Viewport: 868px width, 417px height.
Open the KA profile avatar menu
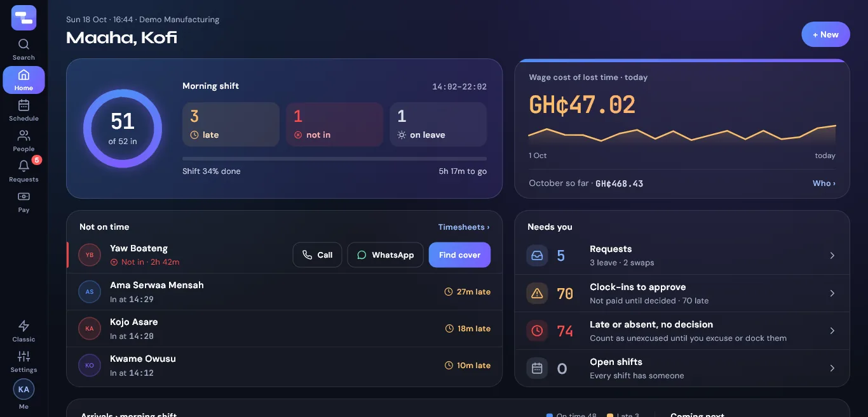[x=24, y=389]
